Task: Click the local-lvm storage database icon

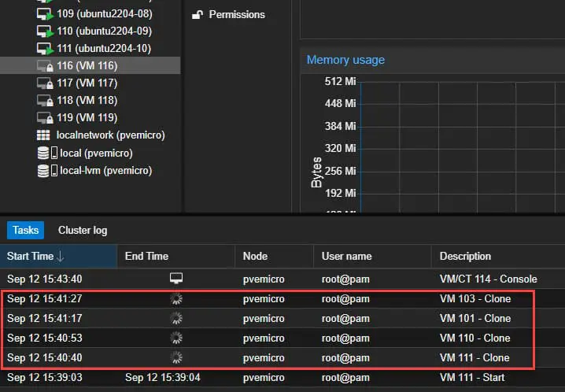Action: (x=44, y=170)
